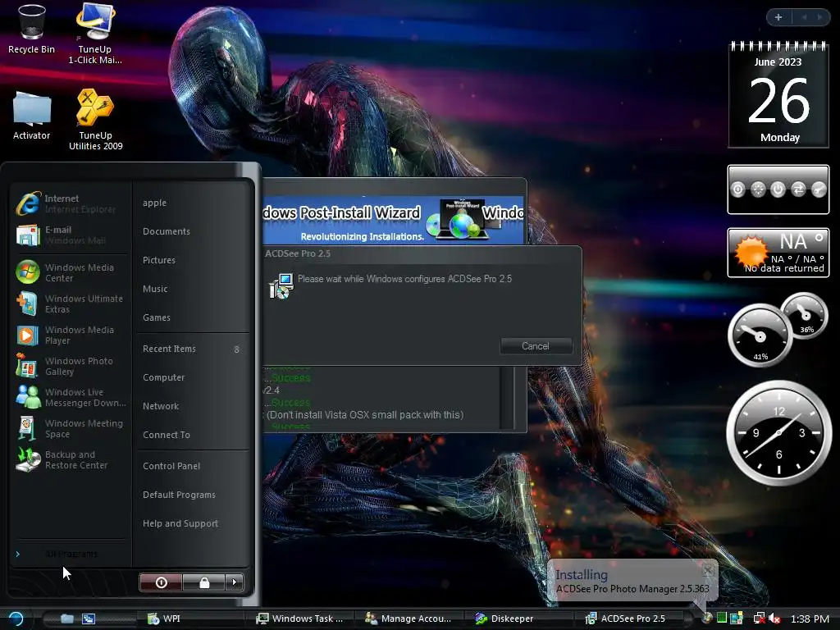Open Default Programs
Screen dimensions: 840x630
(x=192, y=495)
